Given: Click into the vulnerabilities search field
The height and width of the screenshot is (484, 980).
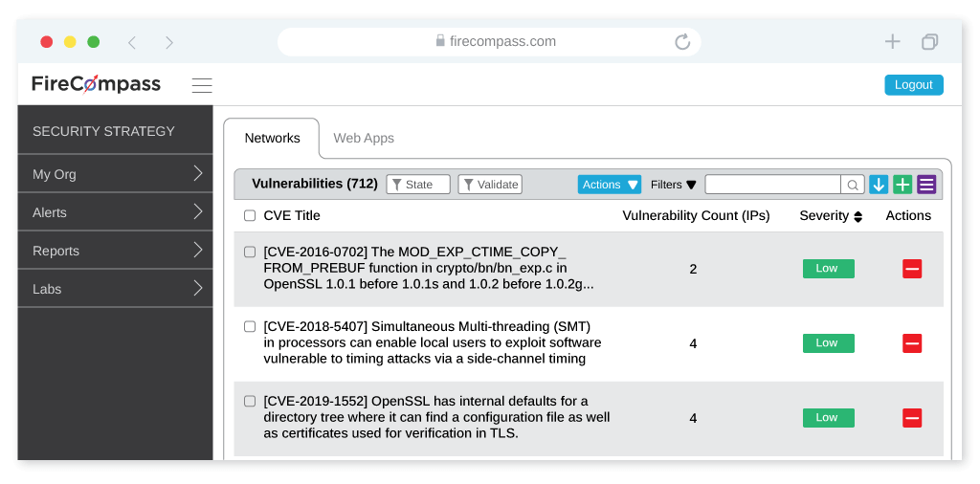Looking at the screenshot, I should [772, 185].
